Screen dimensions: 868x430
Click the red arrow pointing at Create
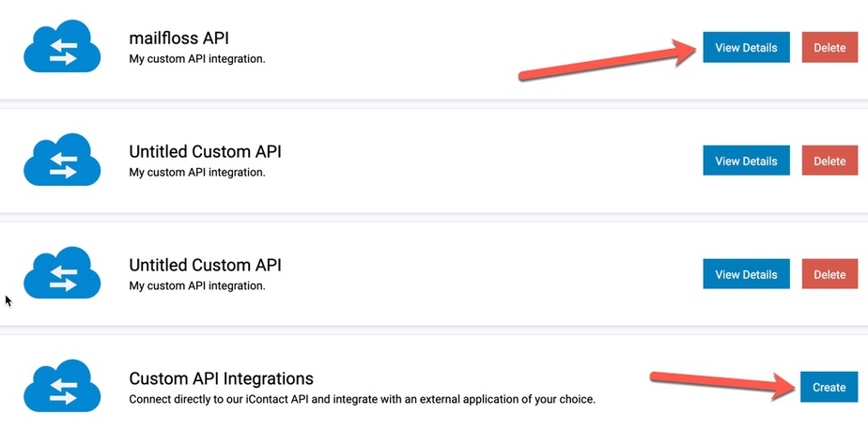pos(724,385)
